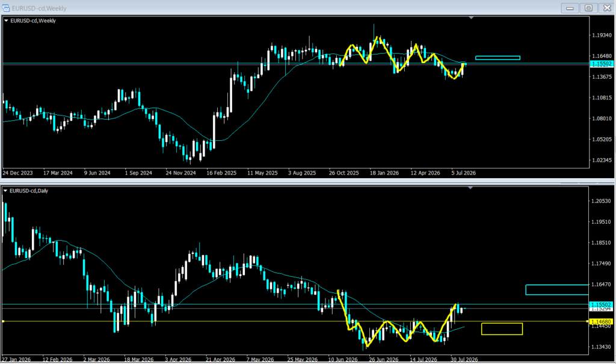Click the 1.17490 price level on Daily axis
Image resolution: width=616 pixels, height=364 pixels.
point(601,264)
